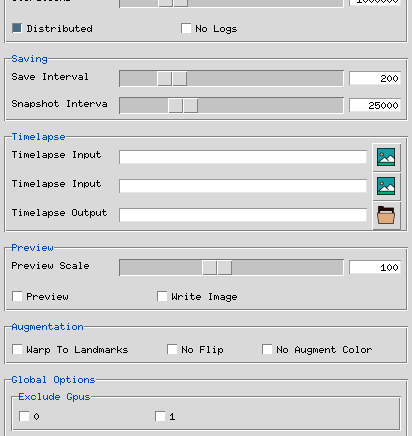Focus the Timelapse Input field directly under Timelapse heading
The width and height of the screenshot is (412, 436).
(243, 157)
